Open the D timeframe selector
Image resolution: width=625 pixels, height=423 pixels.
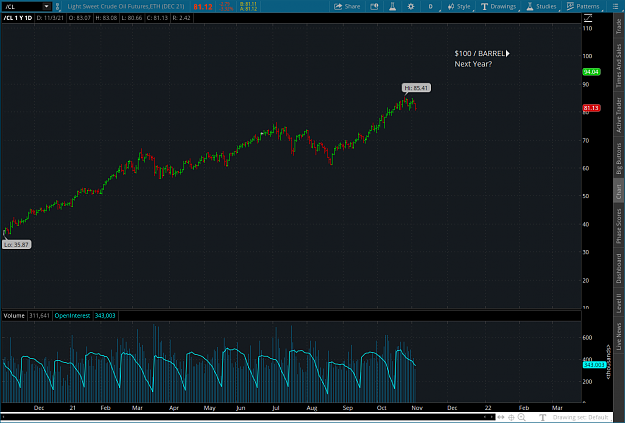[430, 6]
